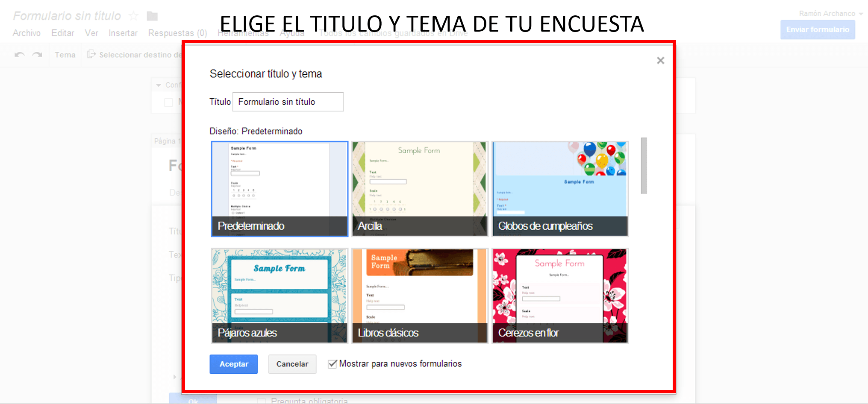Star the form title
This screenshot has width=868, height=404.
click(134, 16)
